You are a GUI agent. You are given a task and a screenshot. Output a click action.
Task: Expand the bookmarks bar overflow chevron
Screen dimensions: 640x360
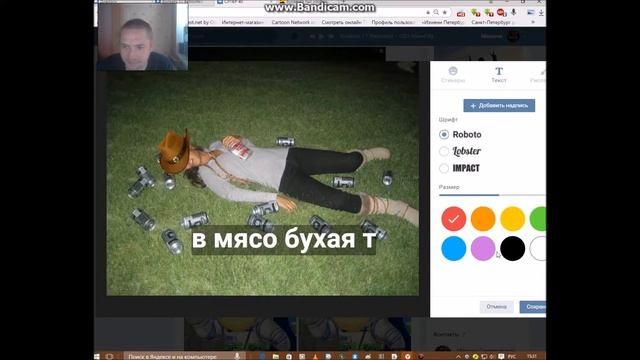coord(533,22)
